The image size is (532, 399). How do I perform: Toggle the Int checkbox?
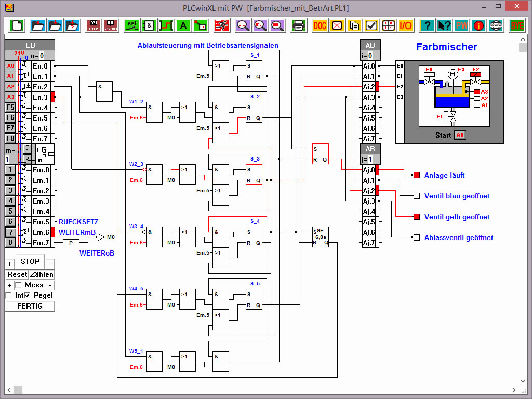tap(8, 296)
